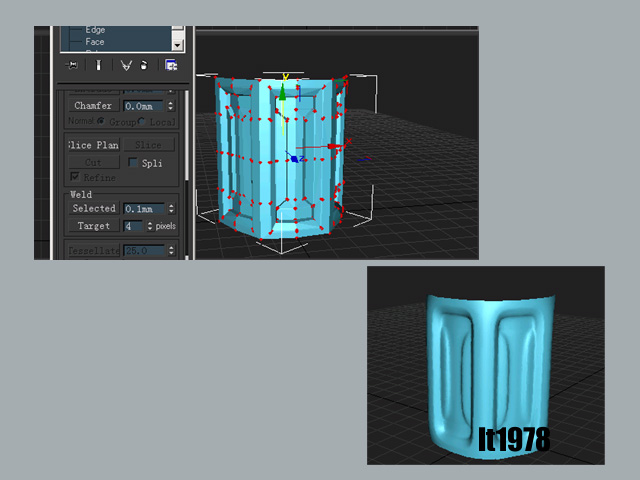The width and height of the screenshot is (640, 480).
Task: Click the green Y axis gizmo arrow
Action: pos(282,92)
